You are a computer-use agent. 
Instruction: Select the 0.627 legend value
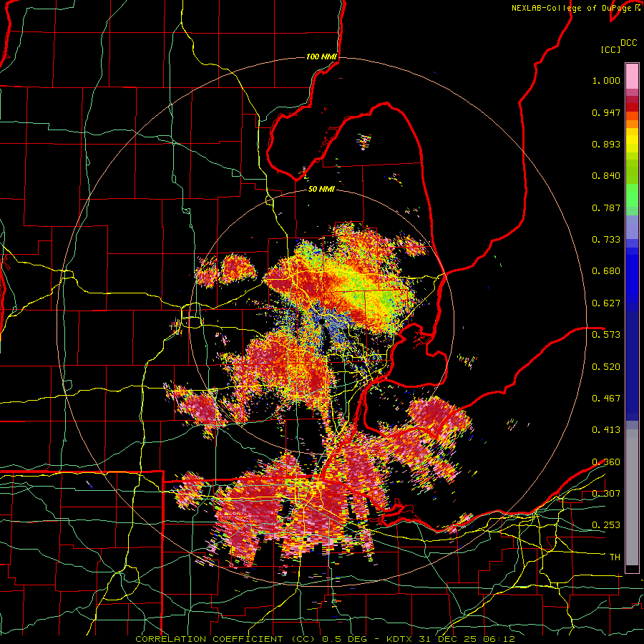coord(606,303)
